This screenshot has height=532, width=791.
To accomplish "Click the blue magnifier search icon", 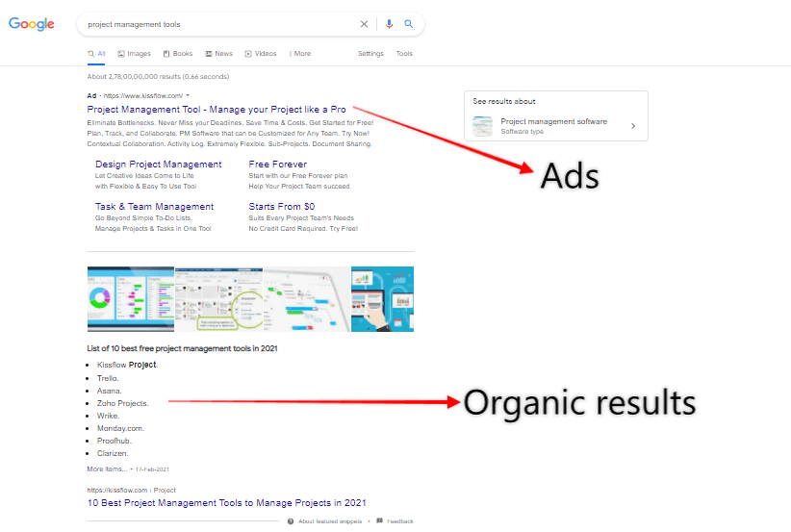I will (409, 24).
